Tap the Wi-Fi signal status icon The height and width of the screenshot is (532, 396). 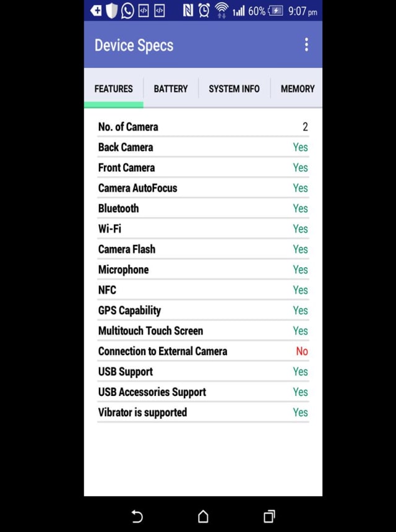pyautogui.click(x=221, y=11)
